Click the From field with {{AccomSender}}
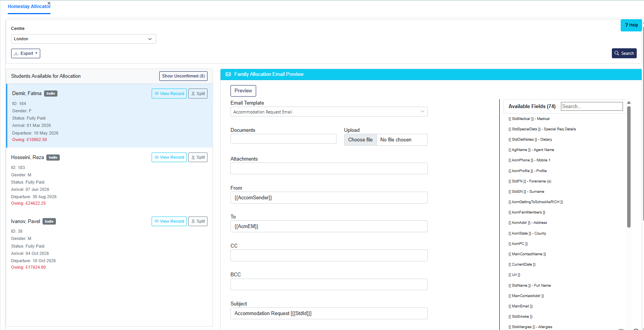Screen dimensions: 644x330 point(329,198)
